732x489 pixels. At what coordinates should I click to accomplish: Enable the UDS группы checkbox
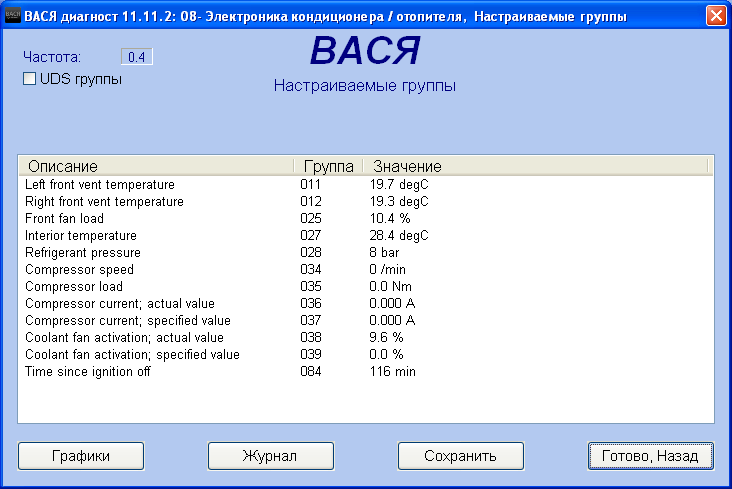click(x=30, y=79)
